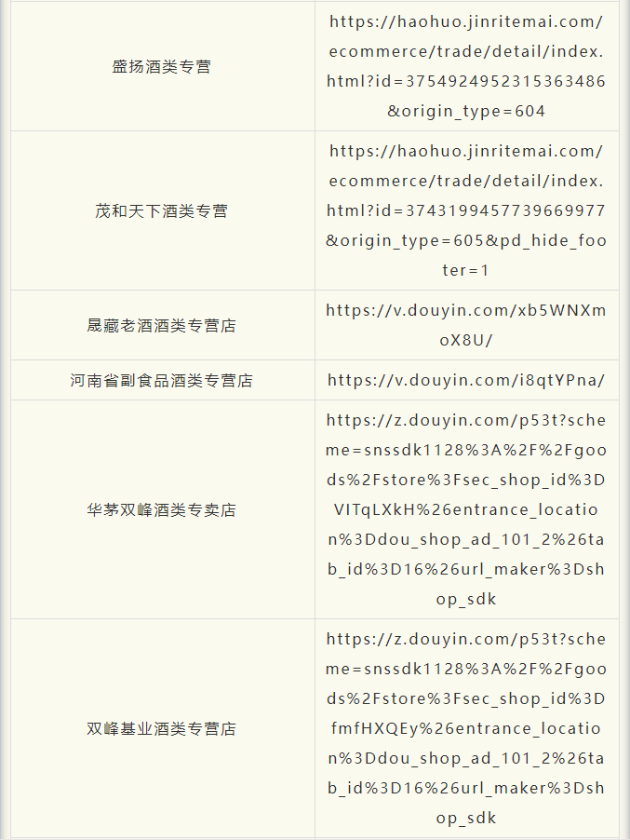Open the 茂和天下酒类专营 haohuo.jinritemai.com link

point(465,210)
